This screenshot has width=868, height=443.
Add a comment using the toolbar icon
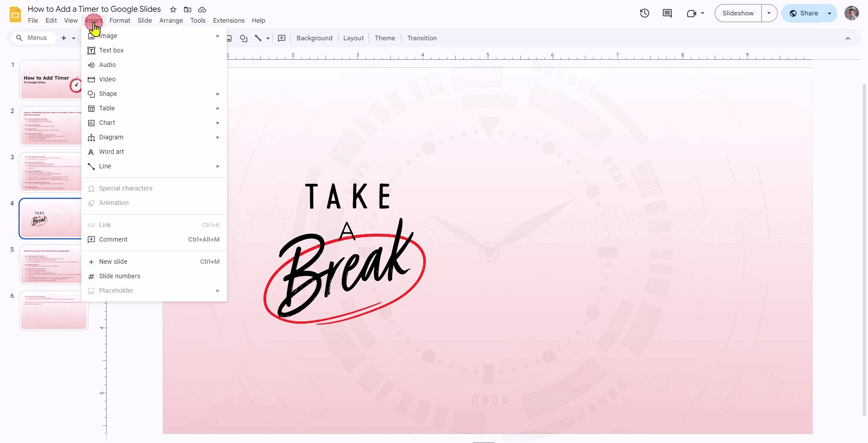pos(282,38)
